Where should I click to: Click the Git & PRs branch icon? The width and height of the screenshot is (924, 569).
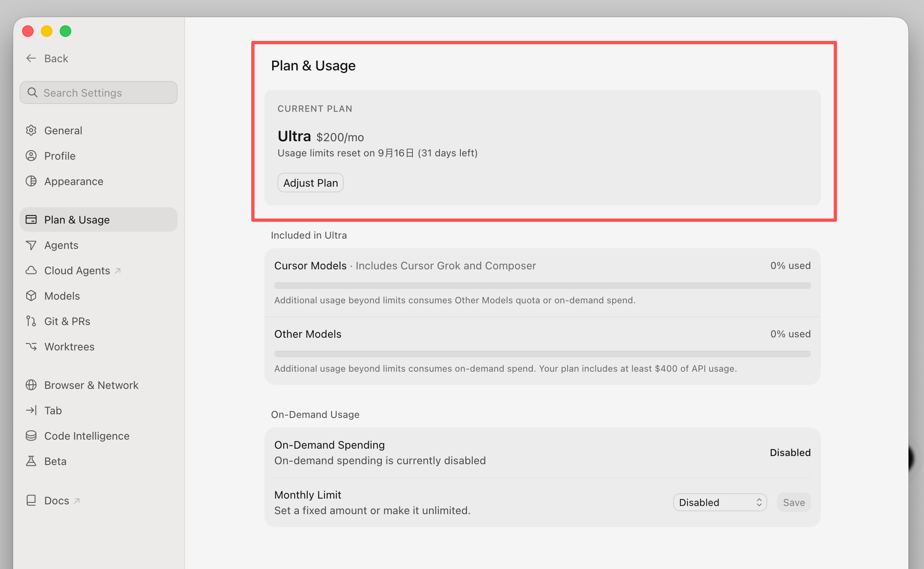coord(31,321)
